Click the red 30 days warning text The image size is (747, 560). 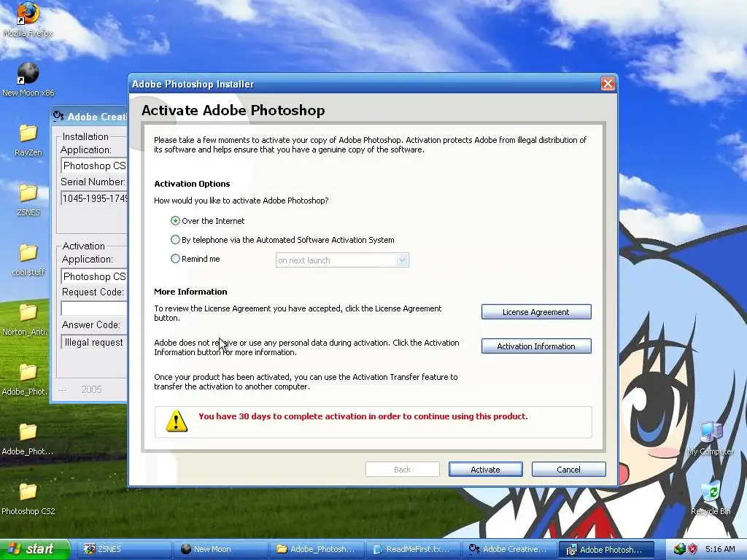point(363,416)
